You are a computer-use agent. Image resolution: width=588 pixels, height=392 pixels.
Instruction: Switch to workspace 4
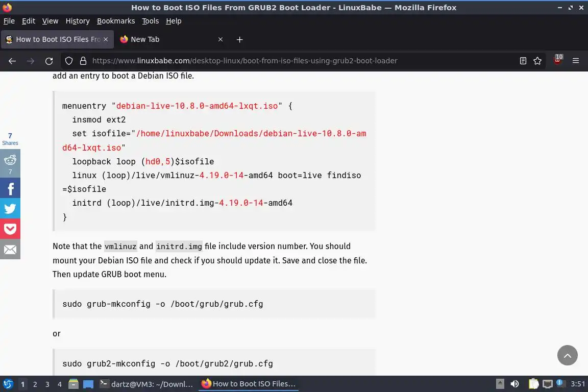(59, 384)
